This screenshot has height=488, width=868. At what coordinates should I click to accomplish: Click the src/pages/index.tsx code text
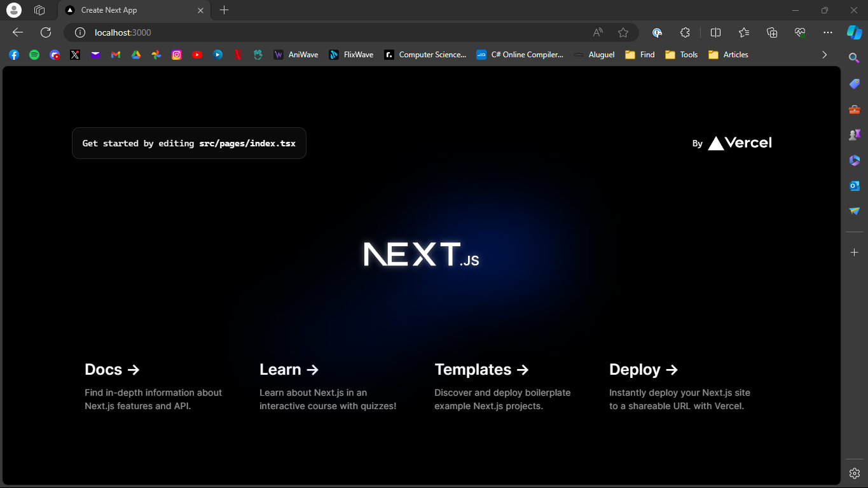click(247, 144)
